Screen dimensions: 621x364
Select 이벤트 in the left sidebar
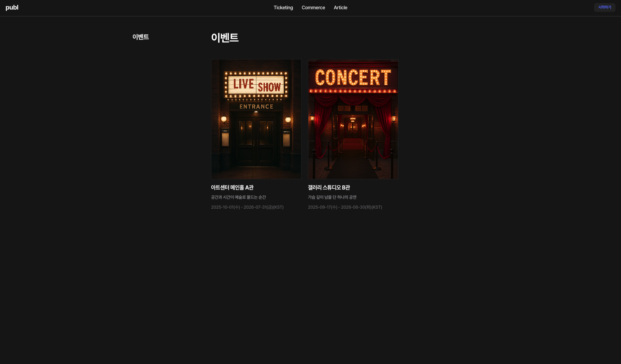[x=141, y=37]
